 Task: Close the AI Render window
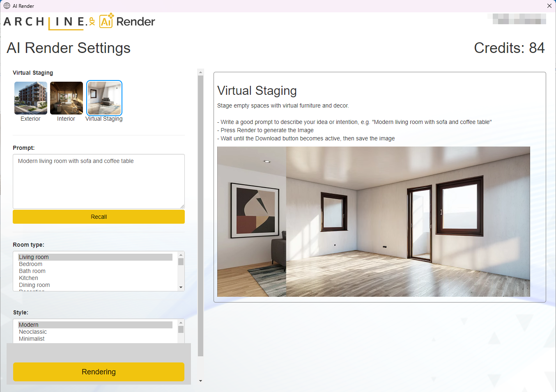(549, 6)
